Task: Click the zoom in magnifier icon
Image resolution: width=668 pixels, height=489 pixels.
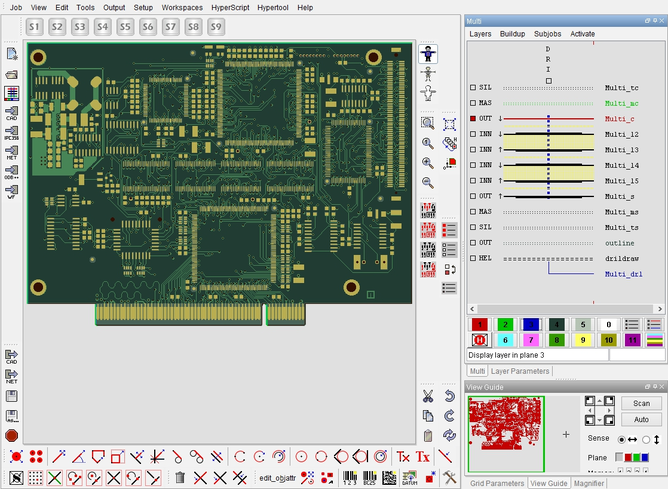Action: pos(428,163)
